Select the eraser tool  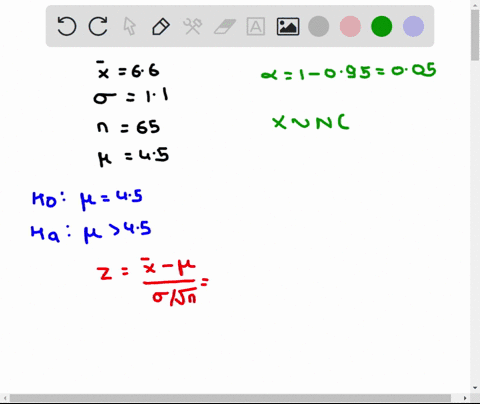tap(224, 26)
